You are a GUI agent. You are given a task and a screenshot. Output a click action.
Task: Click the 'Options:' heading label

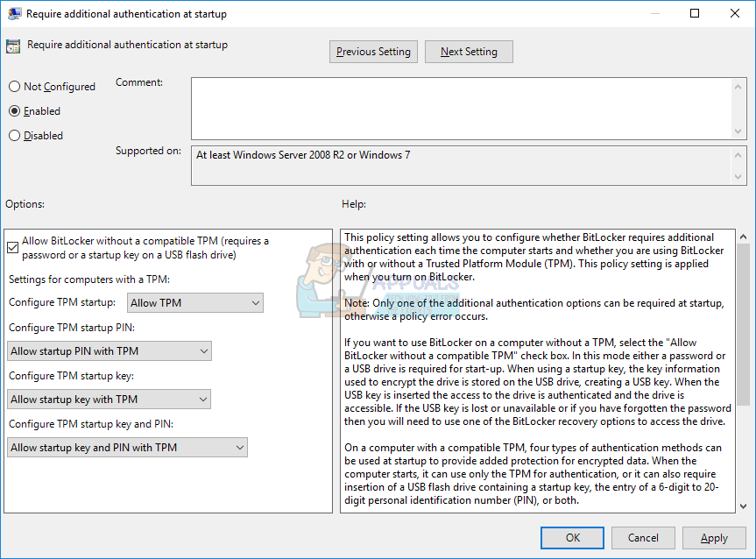25,204
